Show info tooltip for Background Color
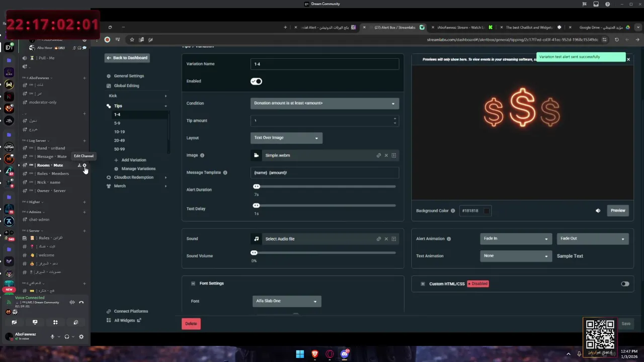This screenshot has width=644, height=362. pyautogui.click(x=453, y=211)
